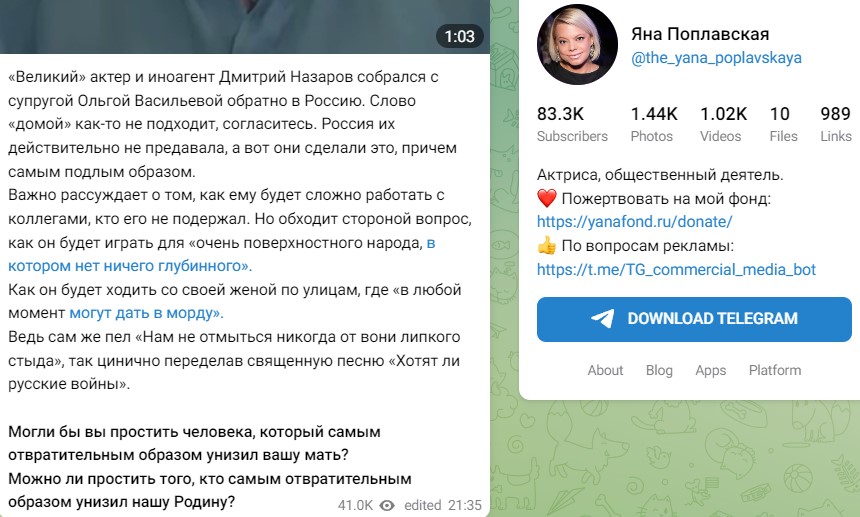Open the @the_yana_poplavskaya username link

tap(716, 58)
